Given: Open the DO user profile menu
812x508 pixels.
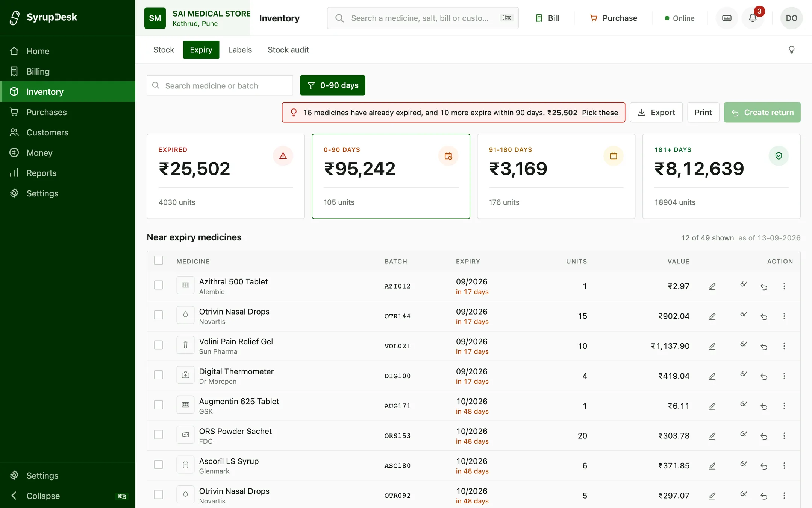Looking at the screenshot, I should 791,18.
